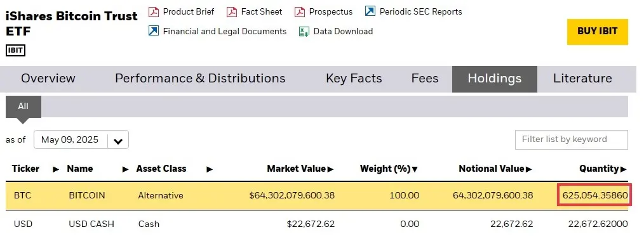The width and height of the screenshot is (644, 239).
Task: Focus the Filter list by keyword field
Action: coord(572,140)
